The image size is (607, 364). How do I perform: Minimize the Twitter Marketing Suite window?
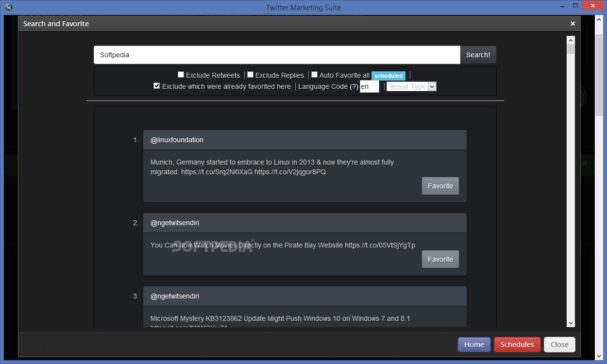pyautogui.click(x=562, y=6)
